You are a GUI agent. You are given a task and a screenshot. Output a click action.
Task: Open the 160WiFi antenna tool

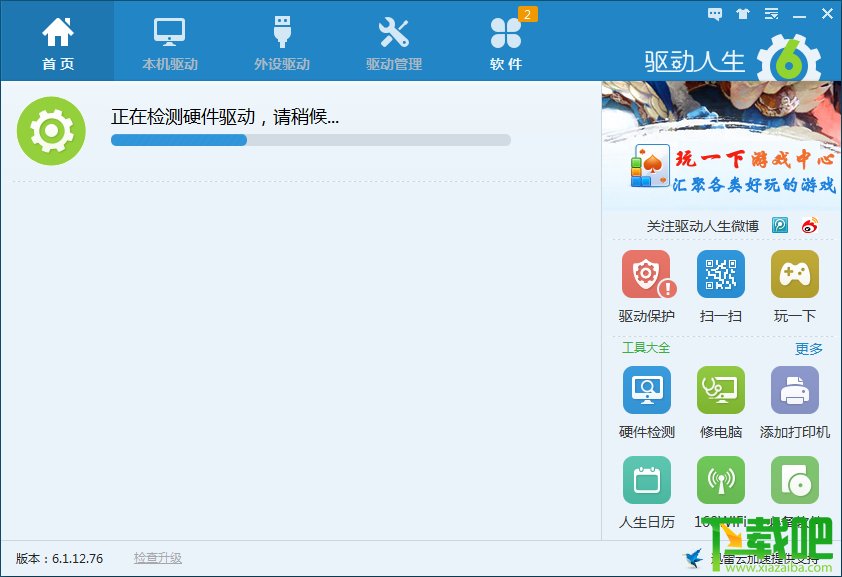(x=721, y=480)
